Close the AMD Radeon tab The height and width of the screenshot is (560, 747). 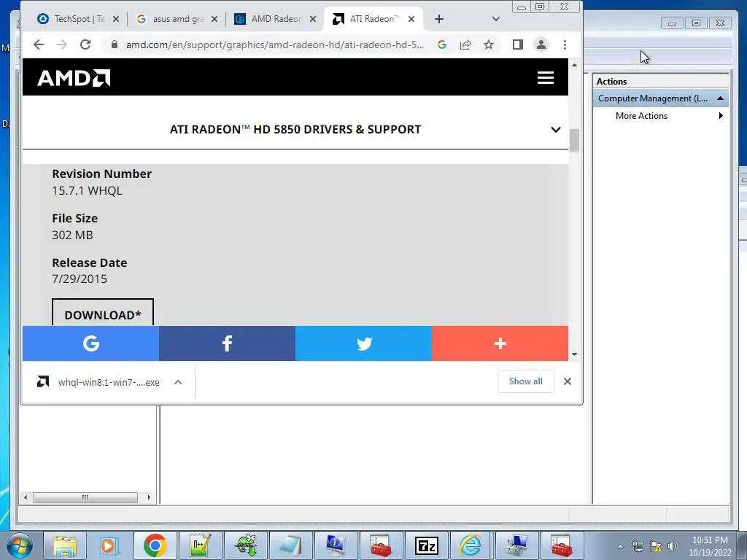click(313, 19)
